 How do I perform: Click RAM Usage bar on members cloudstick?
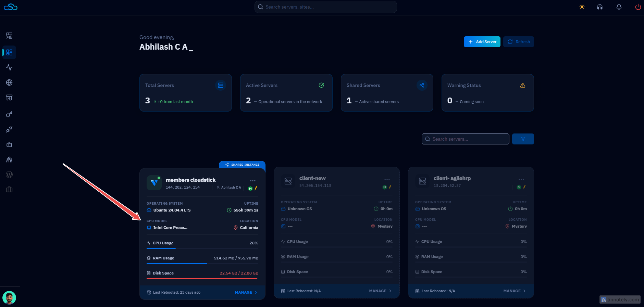[x=202, y=263]
